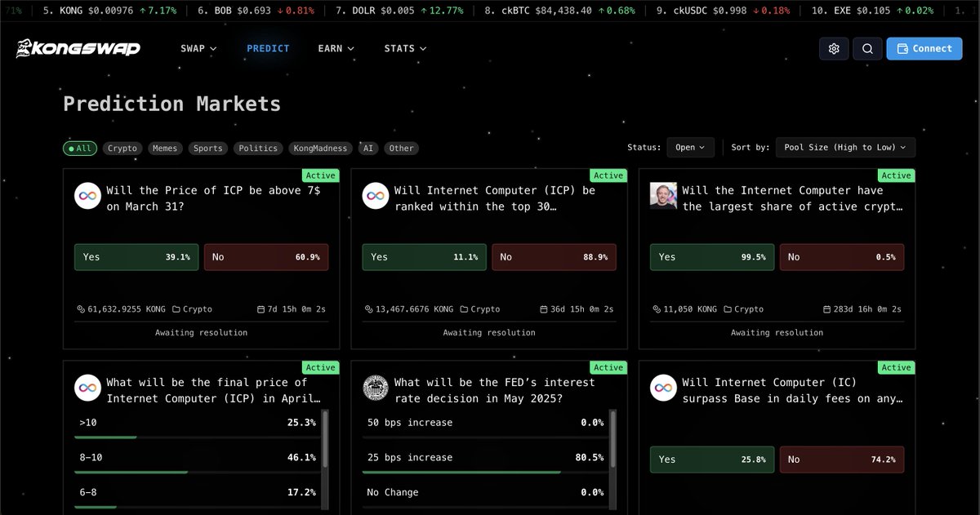Click the ICP logo on the 'surpass Base' card
980x515 pixels.
click(x=663, y=388)
